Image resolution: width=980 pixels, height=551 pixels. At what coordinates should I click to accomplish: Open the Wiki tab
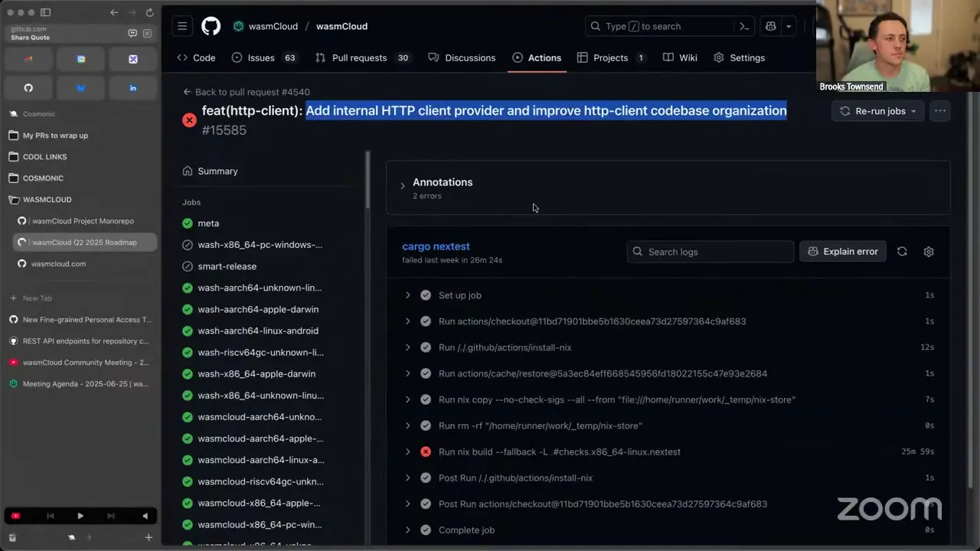[680, 57]
